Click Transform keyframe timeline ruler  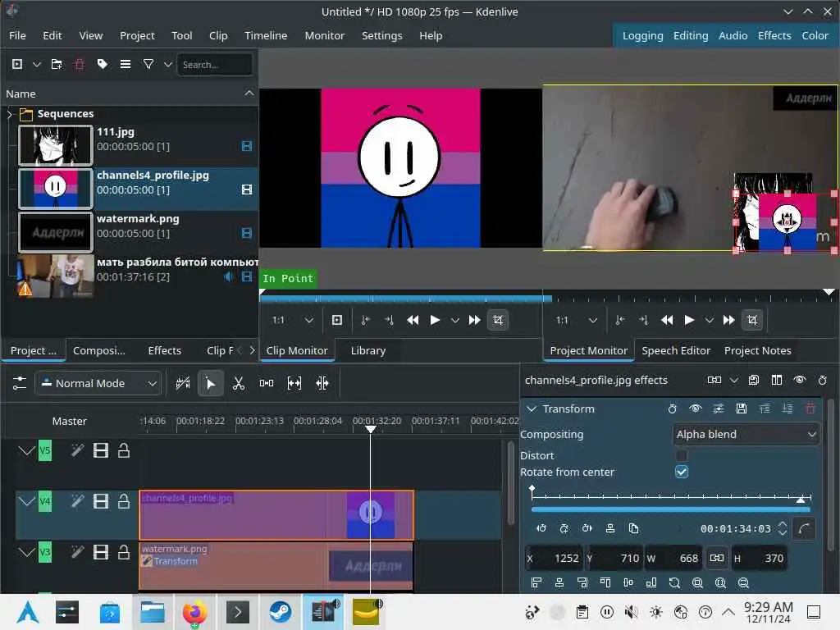tap(671, 496)
